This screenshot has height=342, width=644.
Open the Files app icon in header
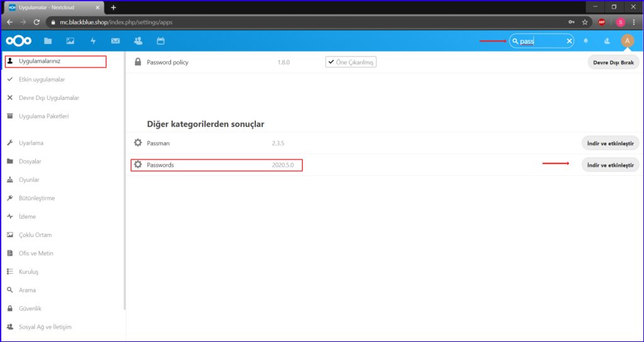(48, 41)
